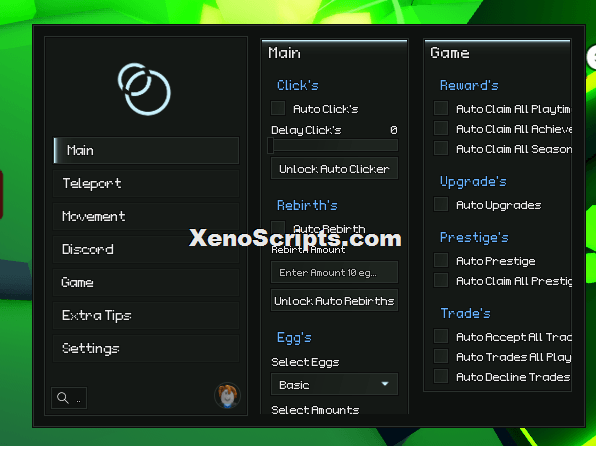The height and width of the screenshot is (476, 596).
Task: Switch to the Game tab
Action: click(146, 282)
